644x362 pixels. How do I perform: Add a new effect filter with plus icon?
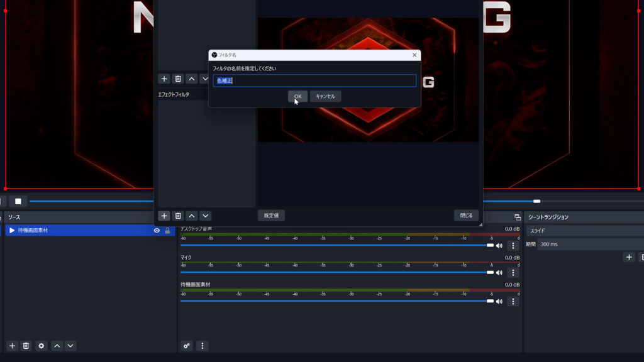(164, 216)
